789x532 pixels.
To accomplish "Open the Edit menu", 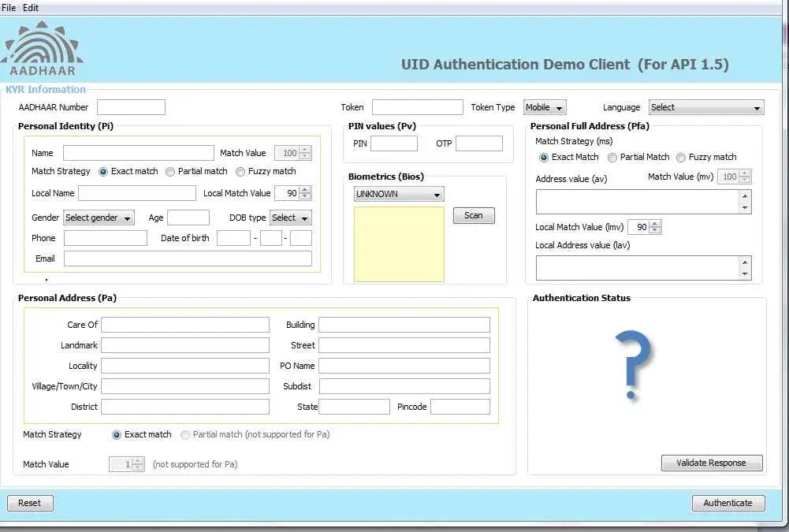I will [x=31, y=7].
